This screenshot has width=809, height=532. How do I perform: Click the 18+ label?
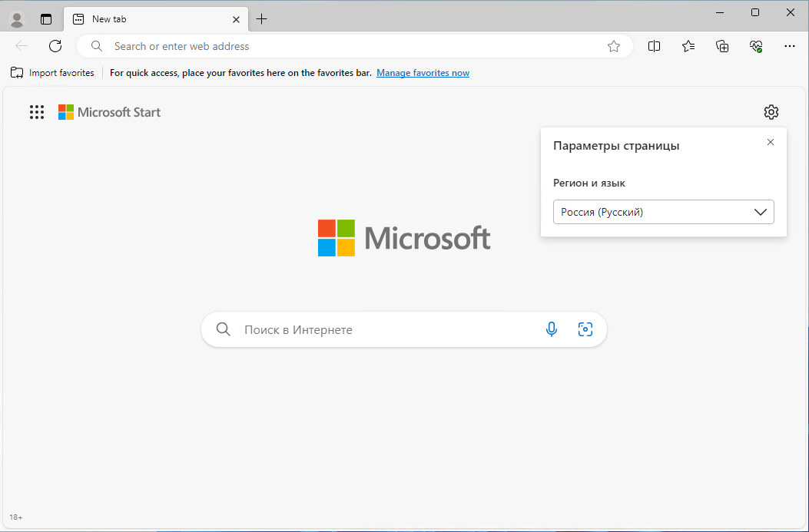pos(16,517)
